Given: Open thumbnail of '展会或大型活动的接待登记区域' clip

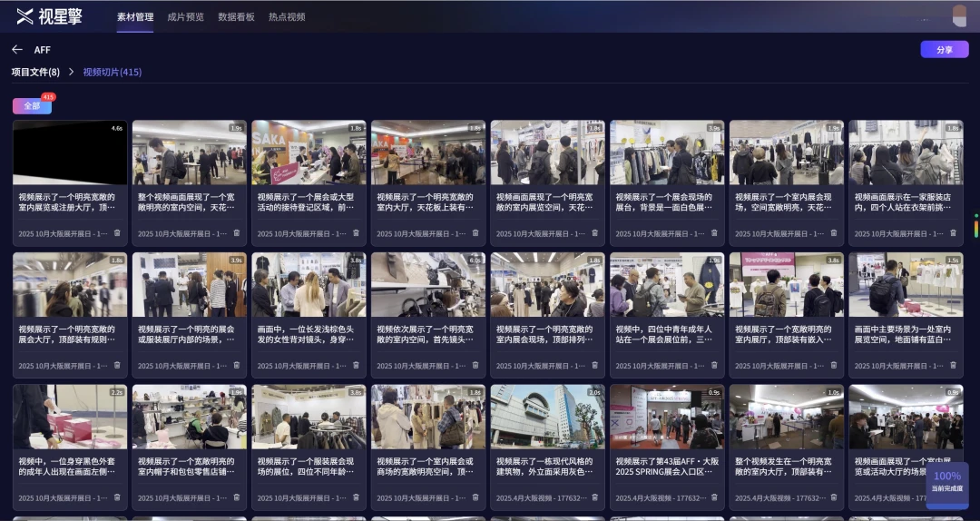Looking at the screenshot, I should (309, 152).
